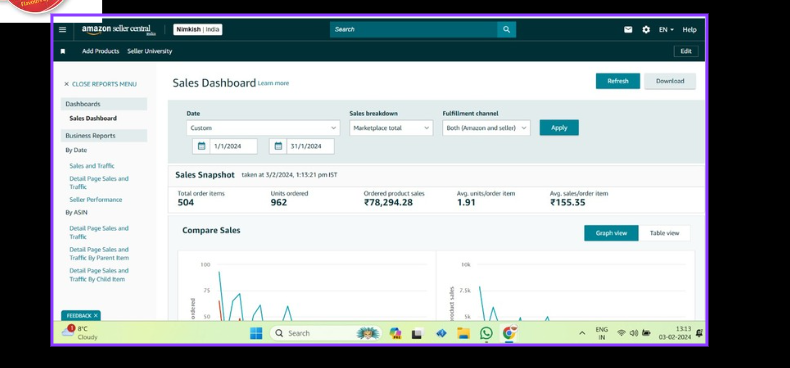Open the EN language dropdown

[666, 30]
